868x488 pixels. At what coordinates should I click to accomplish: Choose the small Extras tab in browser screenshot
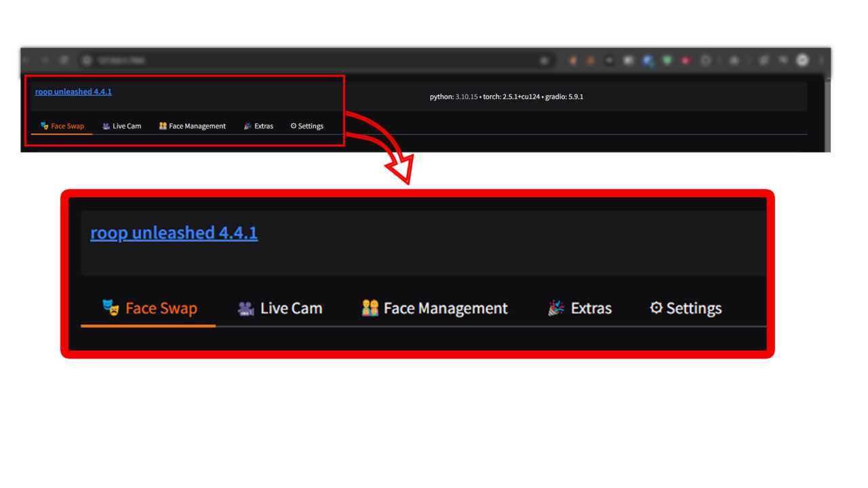[x=258, y=126]
